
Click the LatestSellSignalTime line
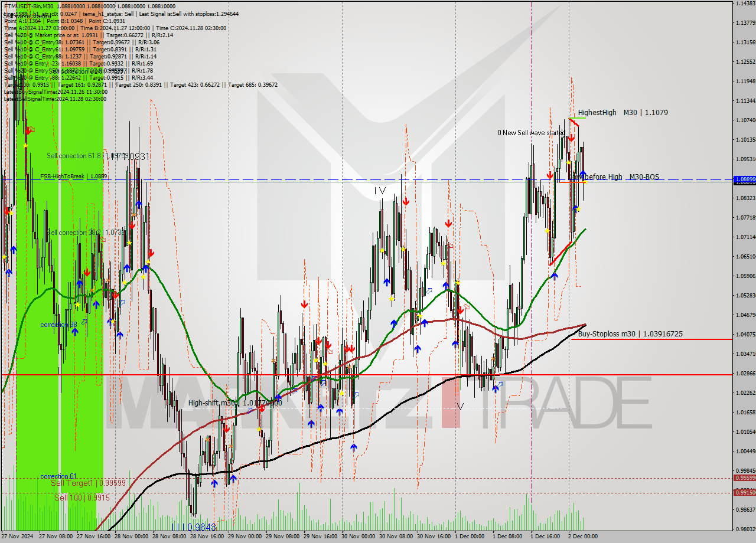point(56,99)
